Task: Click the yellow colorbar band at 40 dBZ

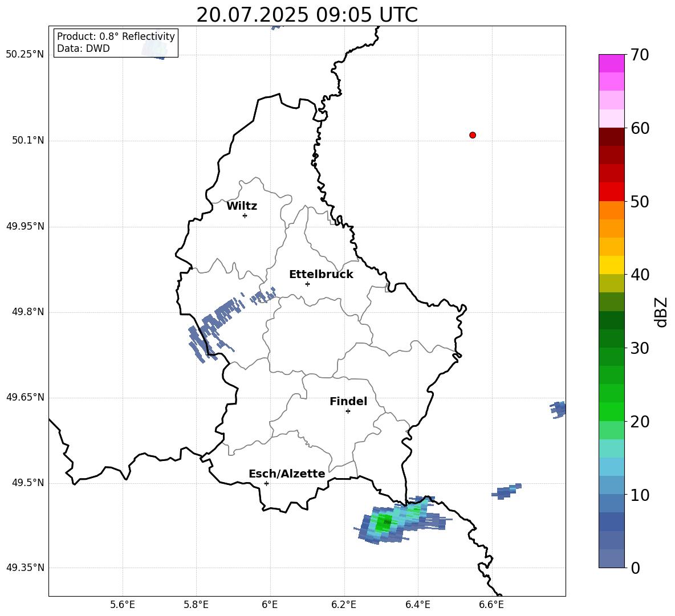Action: tap(611, 266)
